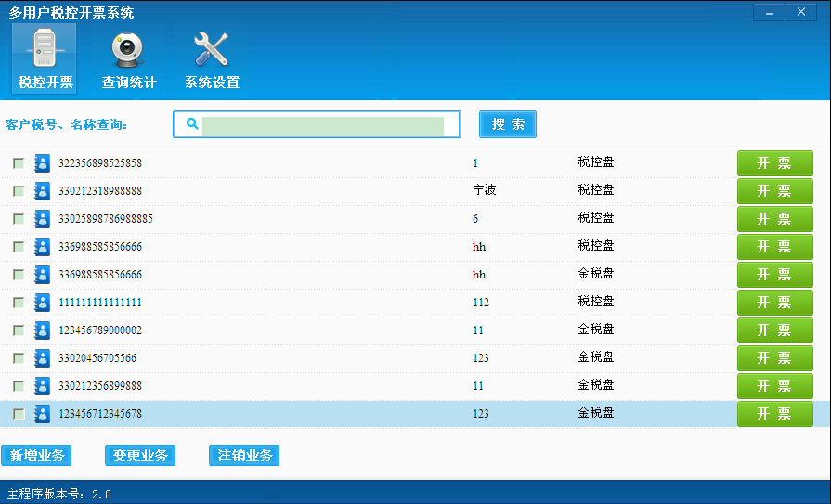Select checkbox for row 33020456705566
This screenshot has height=504, width=831.
point(19,358)
